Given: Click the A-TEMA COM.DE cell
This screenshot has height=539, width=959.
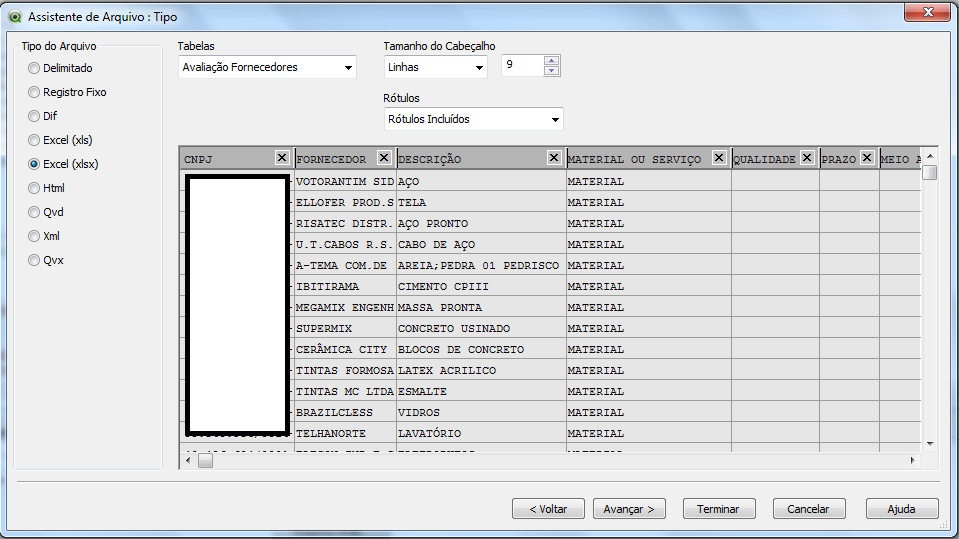Looking at the screenshot, I should pos(345,266).
